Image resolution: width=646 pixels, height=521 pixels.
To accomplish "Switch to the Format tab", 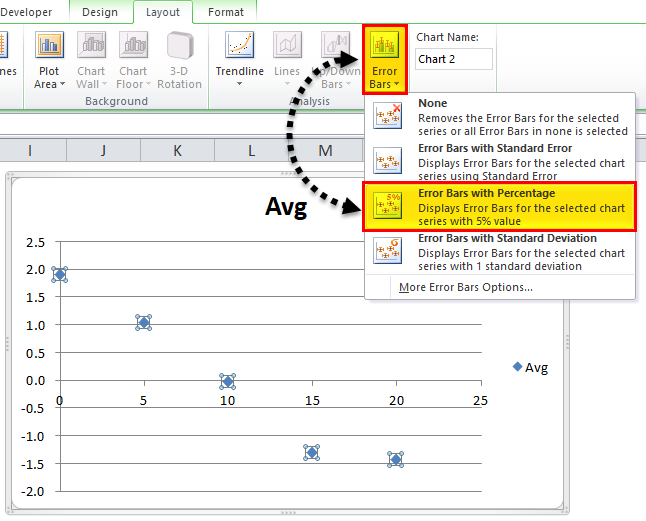I will coord(225,12).
